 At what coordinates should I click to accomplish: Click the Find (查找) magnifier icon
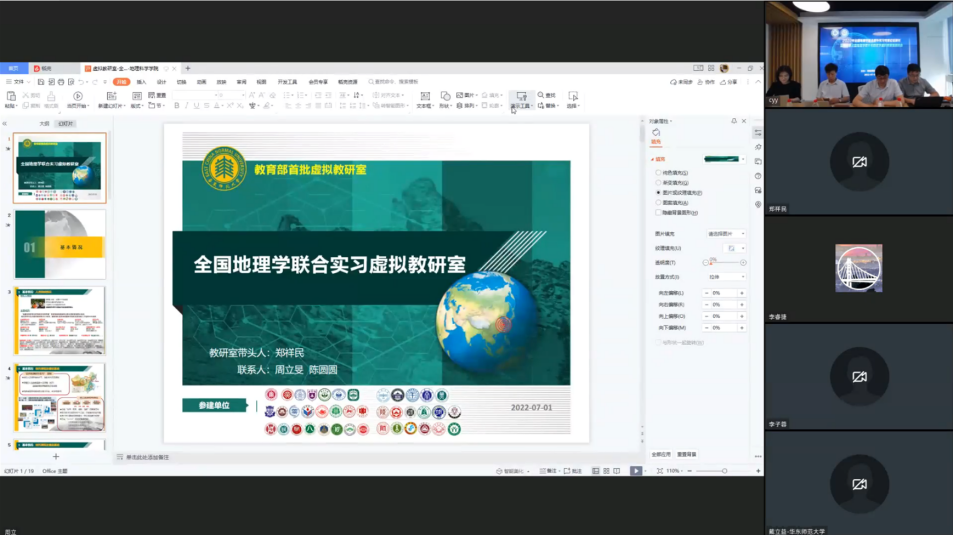(541, 96)
